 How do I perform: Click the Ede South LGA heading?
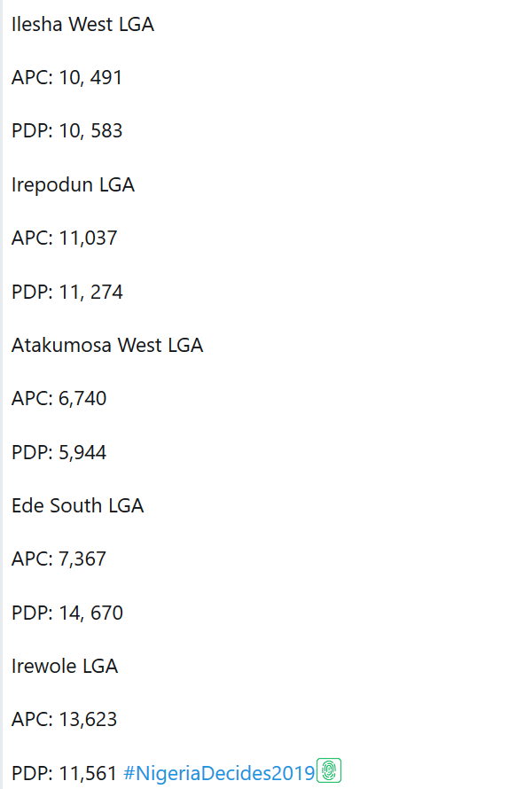click(77, 505)
